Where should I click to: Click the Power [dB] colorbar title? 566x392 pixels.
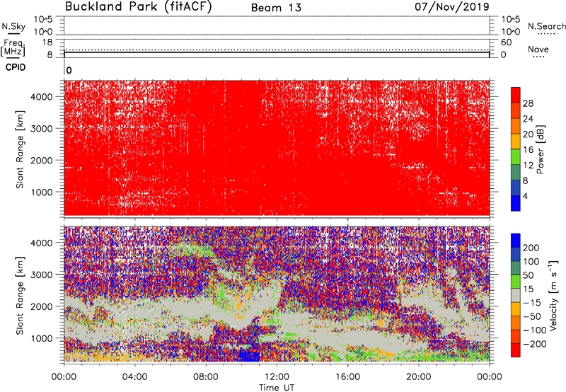pos(540,149)
